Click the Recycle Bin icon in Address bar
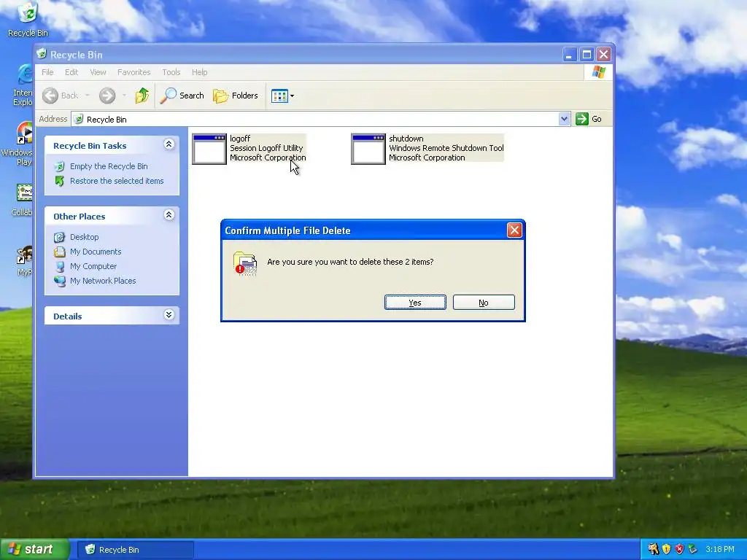The image size is (747, 560). 79,119
